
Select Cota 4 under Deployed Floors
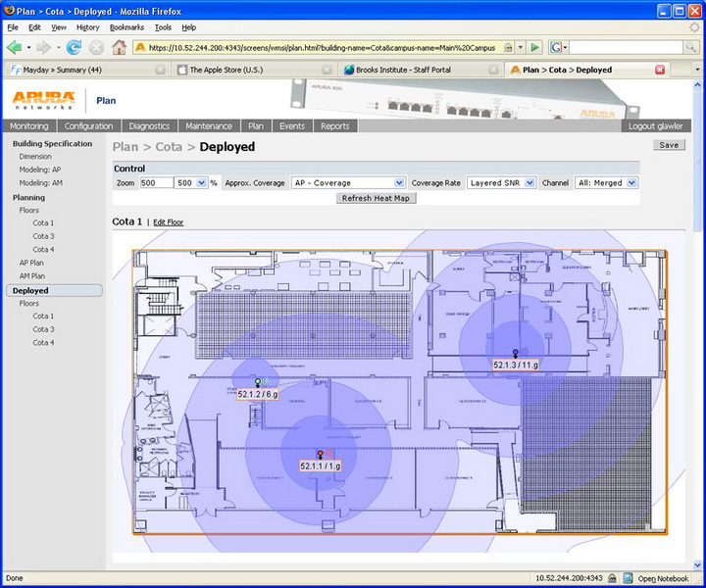[43, 342]
